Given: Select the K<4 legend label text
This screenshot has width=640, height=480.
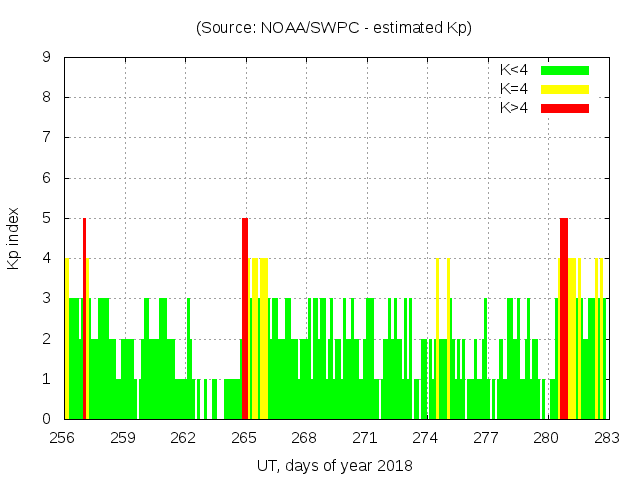Looking at the screenshot, I should [514, 70].
